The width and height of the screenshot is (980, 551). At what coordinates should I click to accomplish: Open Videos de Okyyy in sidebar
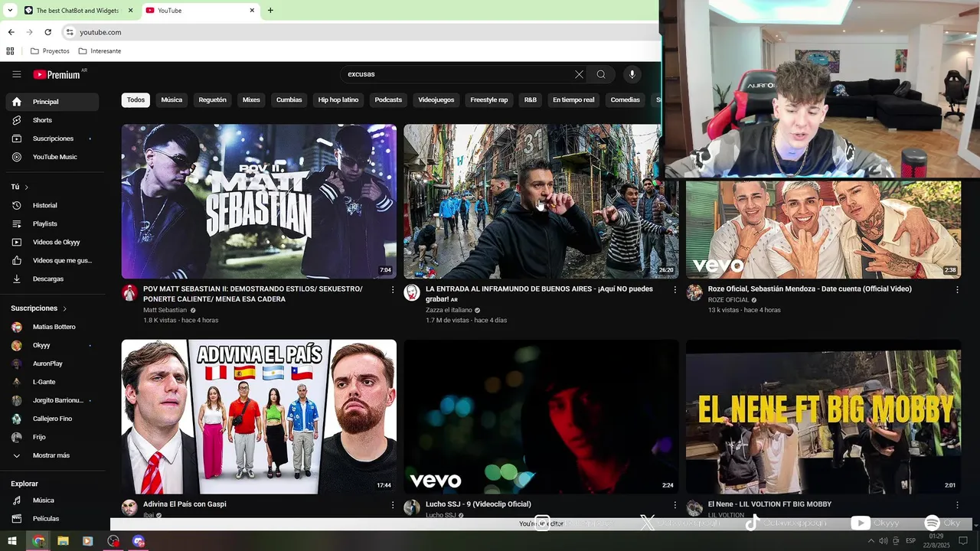click(52, 242)
